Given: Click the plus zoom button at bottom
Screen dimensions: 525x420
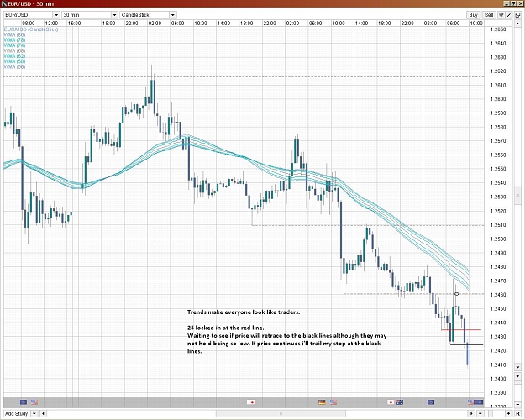Looking at the screenshot, I should pyautogui.click(x=508, y=413).
